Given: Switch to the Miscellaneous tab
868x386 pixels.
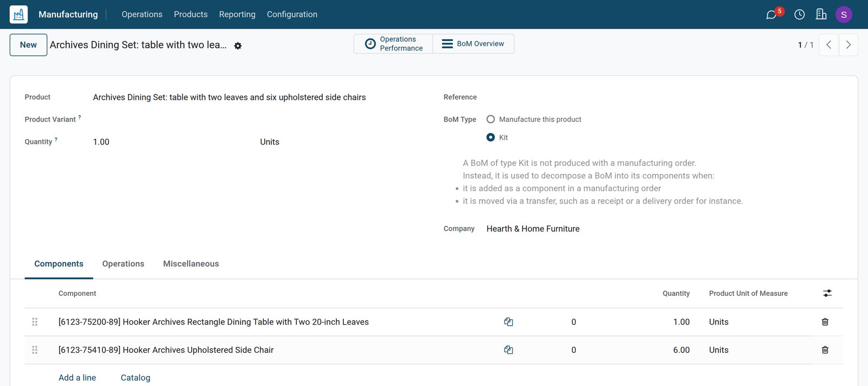Looking at the screenshot, I should click(x=191, y=264).
